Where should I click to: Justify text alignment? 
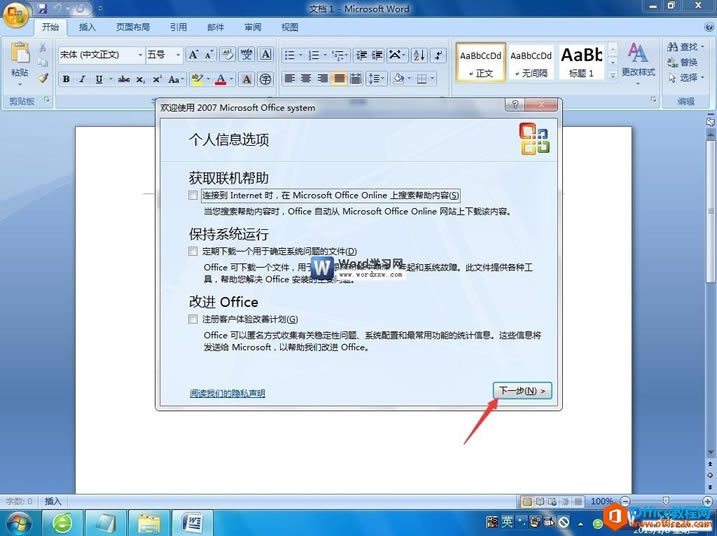pyautogui.click(x=339, y=79)
